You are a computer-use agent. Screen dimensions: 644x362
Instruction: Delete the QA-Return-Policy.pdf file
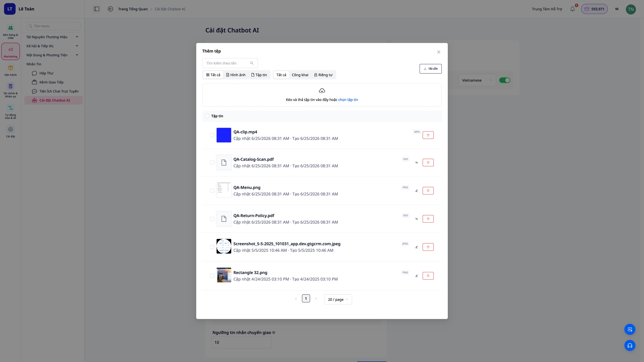[428, 219]
